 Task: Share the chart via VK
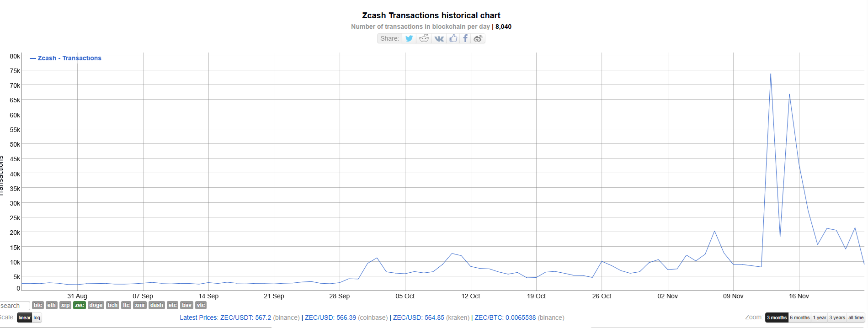(x=438, y=38)
